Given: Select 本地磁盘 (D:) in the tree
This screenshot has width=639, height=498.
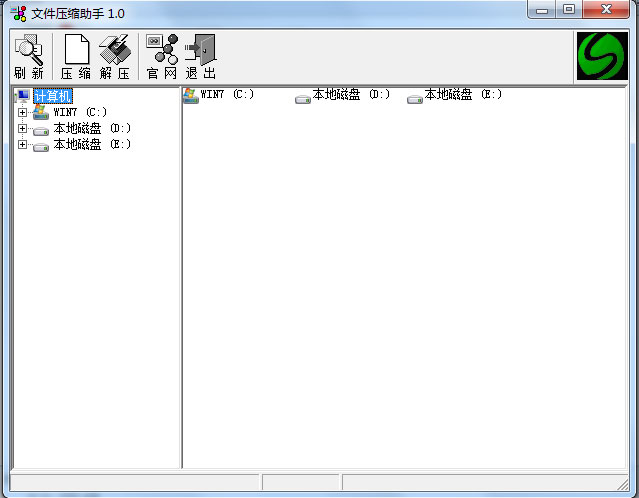Looking at the screenshot, I should (92, 128).
